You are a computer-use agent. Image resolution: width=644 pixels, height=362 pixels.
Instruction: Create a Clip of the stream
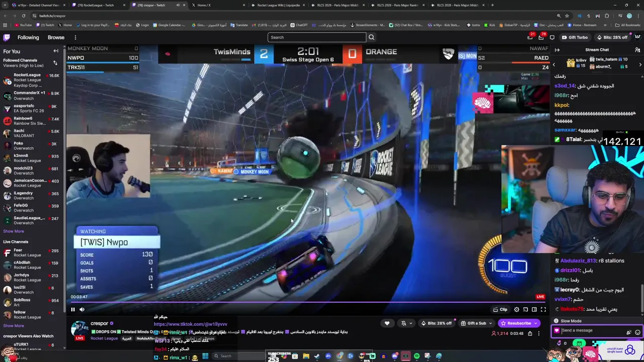pos(500,310)
